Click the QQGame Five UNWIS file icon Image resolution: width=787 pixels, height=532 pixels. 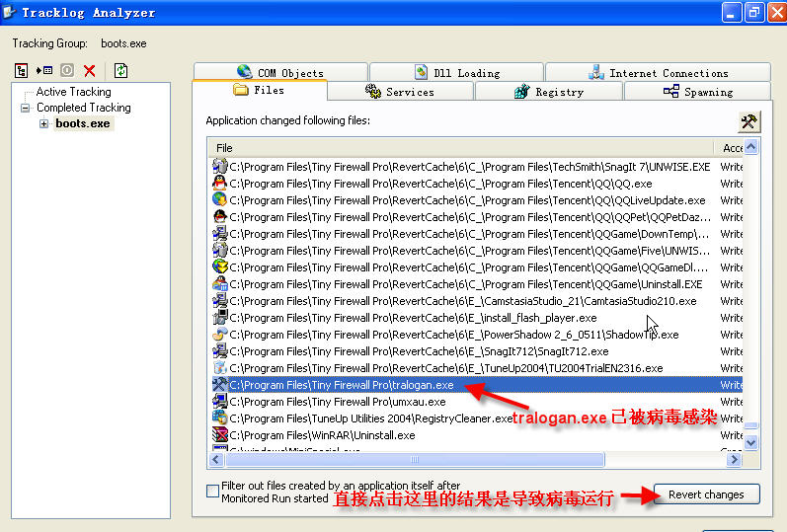pos(220,250)
